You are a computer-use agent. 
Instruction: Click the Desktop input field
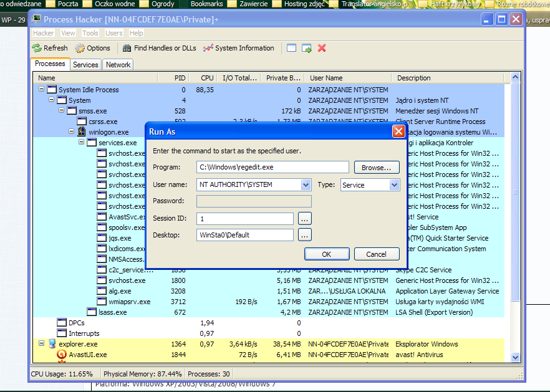(245, 235)
